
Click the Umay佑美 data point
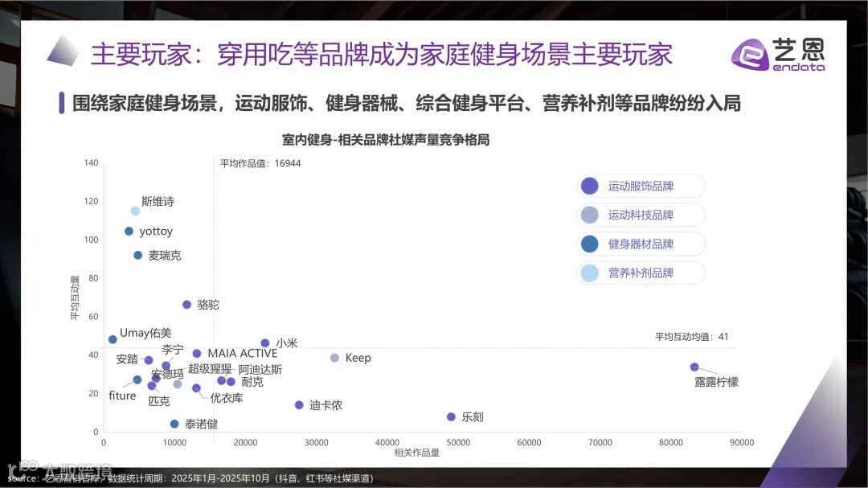pyautogui.click(x=113, y=339)
